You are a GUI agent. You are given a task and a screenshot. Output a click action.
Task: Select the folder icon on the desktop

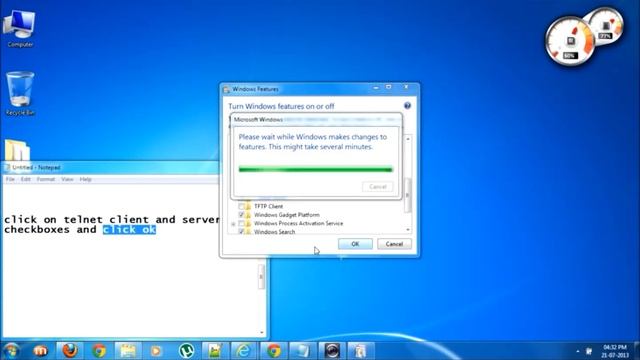click(17, 150)
